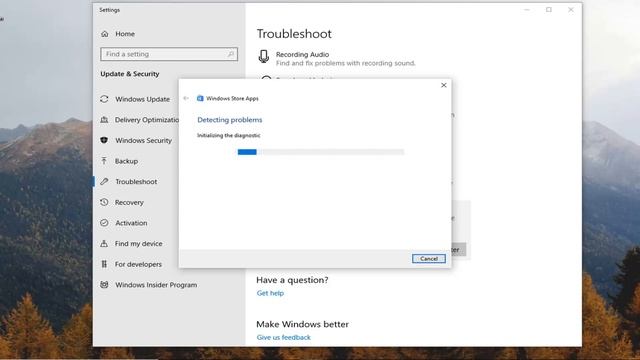Click the Update & Security heading
Image resolution: width=640 pixels, height=360 pixels.
tap(130, 74)
